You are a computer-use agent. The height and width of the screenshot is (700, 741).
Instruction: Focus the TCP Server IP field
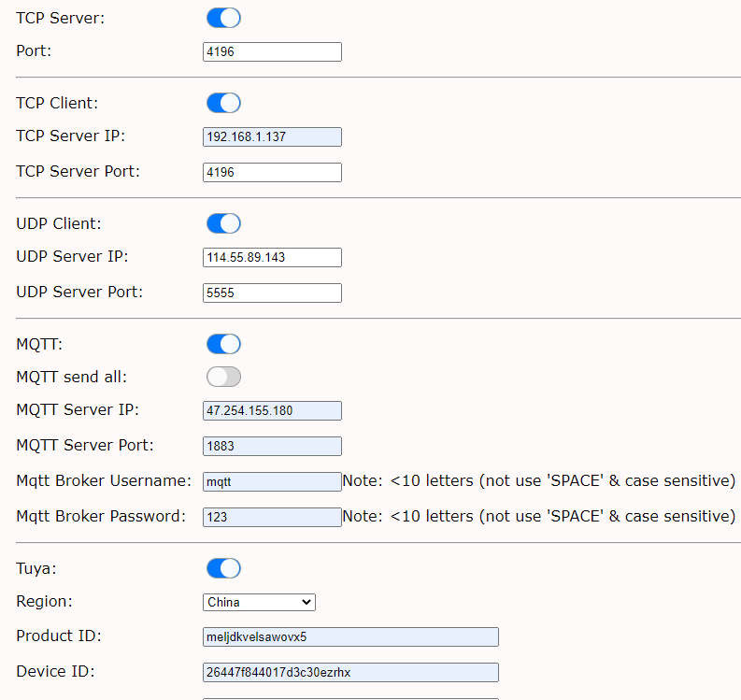tap(272, 137)
